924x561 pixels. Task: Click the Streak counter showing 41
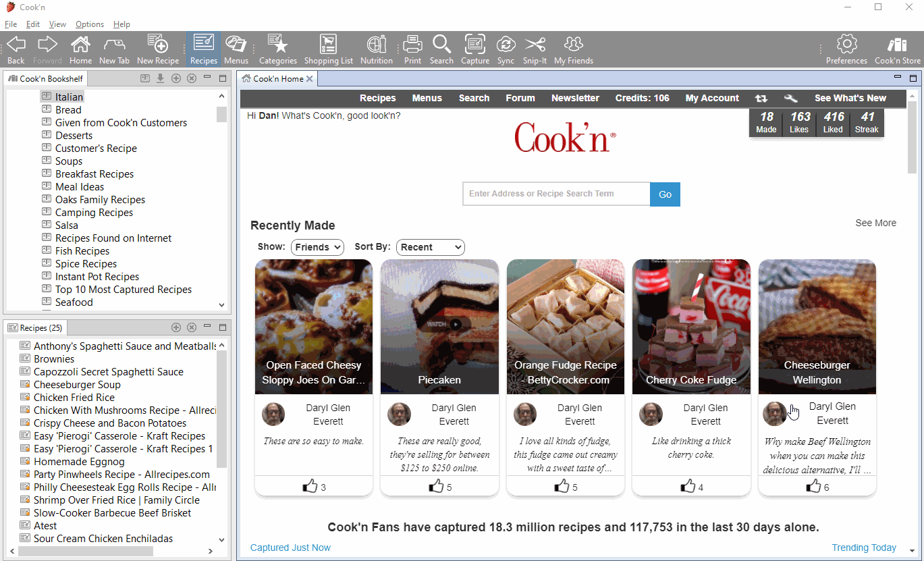[x=867, y=123]
